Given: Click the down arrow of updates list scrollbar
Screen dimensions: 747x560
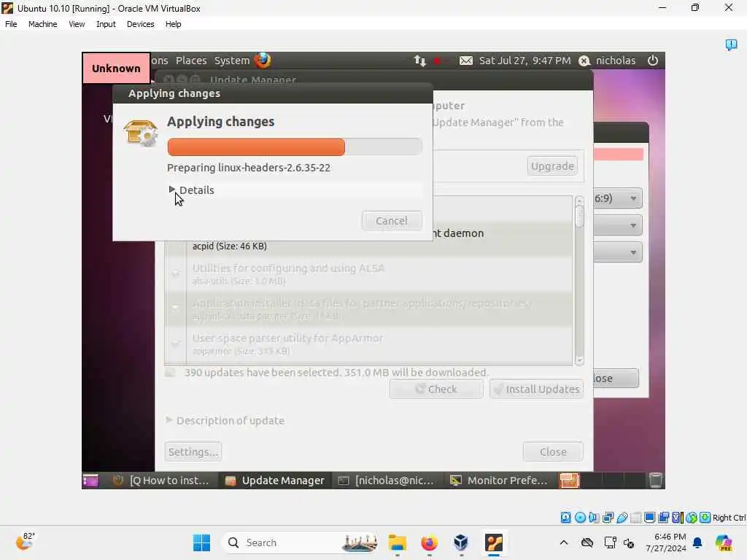Looking at the screenshot, I should coord(579,360).
